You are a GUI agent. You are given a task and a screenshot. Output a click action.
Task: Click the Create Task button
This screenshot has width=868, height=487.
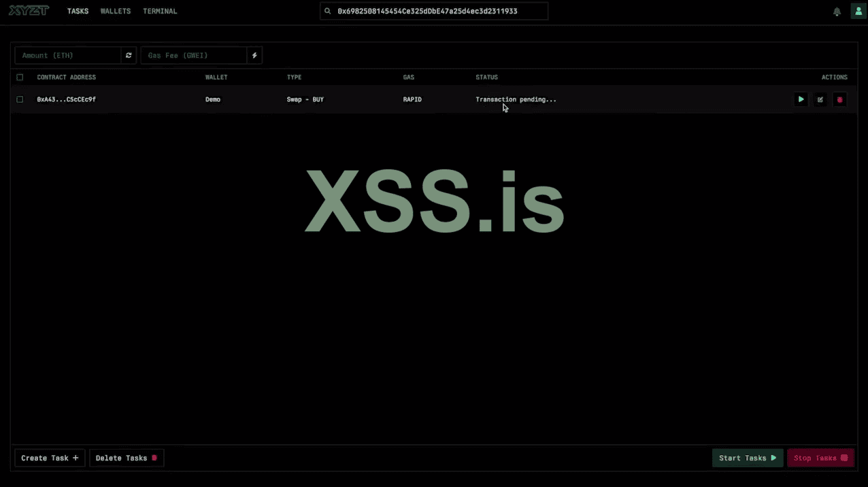(x=50, y=458)
